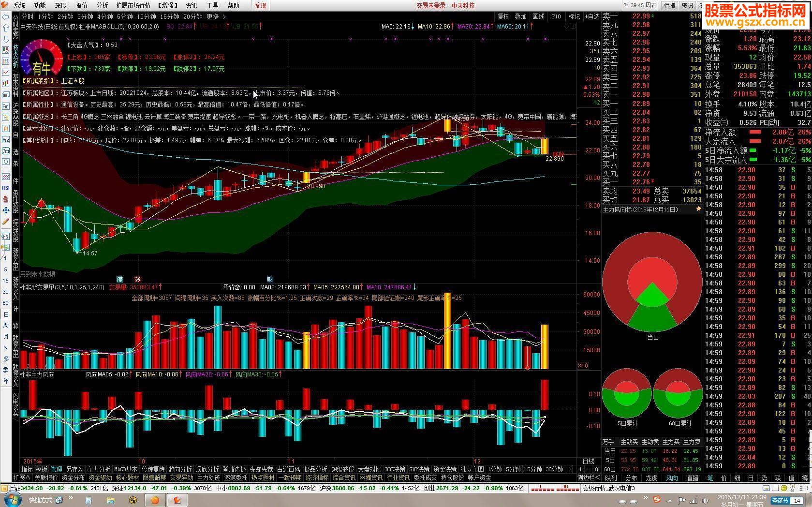Switch to 风向 right panel tab

(x=672, y=477)
